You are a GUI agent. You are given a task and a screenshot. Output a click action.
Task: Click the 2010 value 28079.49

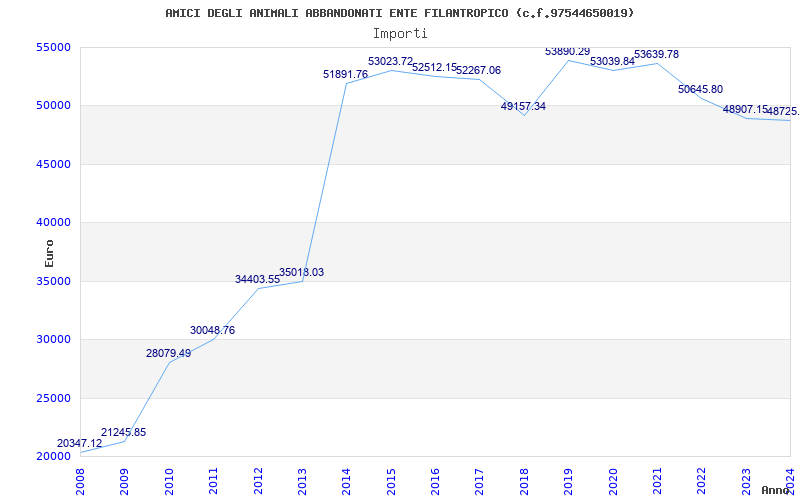click(168, 353)
